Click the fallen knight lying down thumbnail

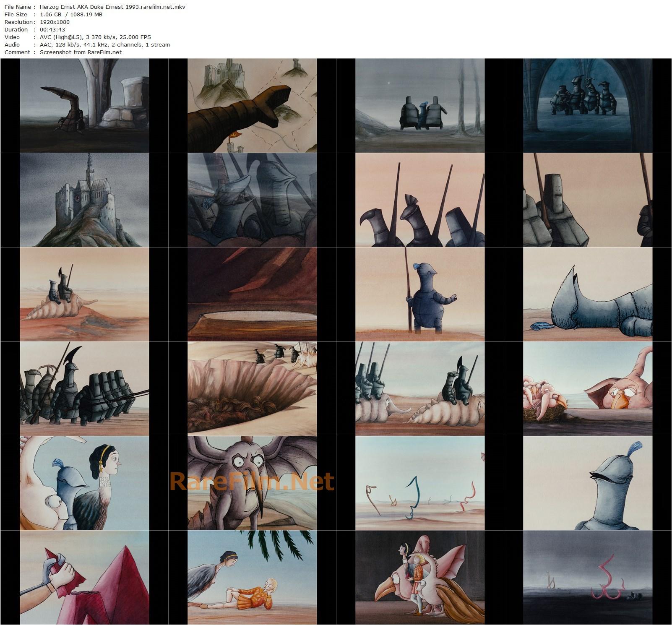(x=588, y=294)
